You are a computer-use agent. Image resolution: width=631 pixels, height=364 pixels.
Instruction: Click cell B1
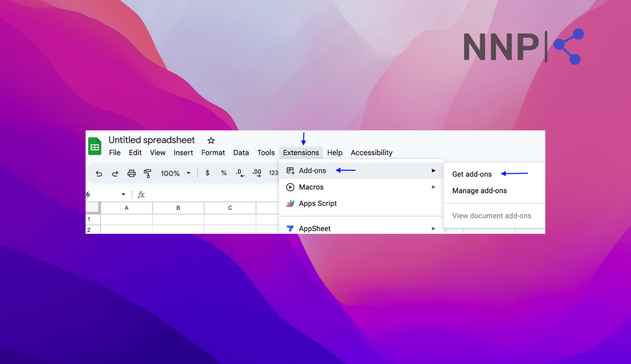click(x=178, y=219)
